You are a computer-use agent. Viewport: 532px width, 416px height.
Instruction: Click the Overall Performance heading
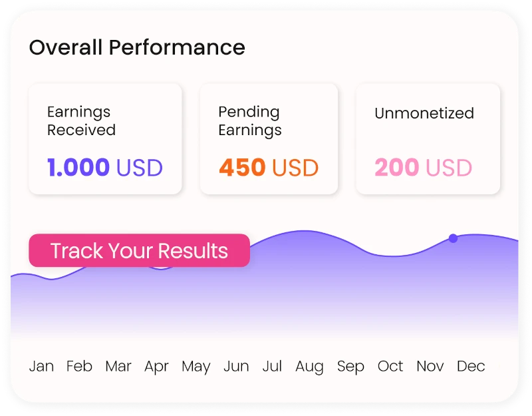137,47
